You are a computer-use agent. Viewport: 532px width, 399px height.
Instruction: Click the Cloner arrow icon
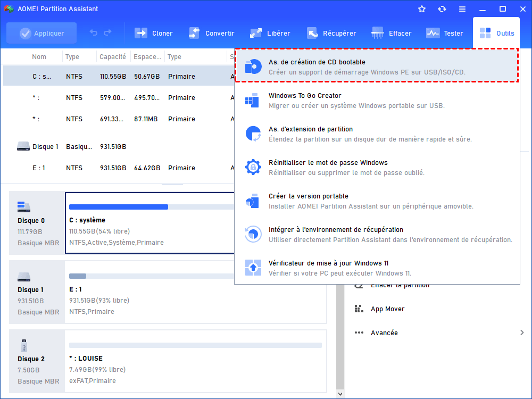(x=141, y=33)
